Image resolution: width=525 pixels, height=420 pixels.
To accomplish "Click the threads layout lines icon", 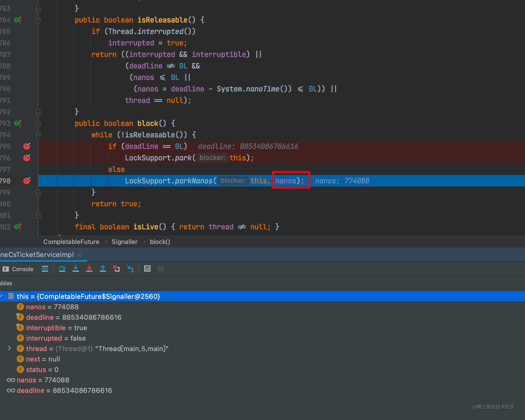I will pyautogui.click(x=45, y=269).
